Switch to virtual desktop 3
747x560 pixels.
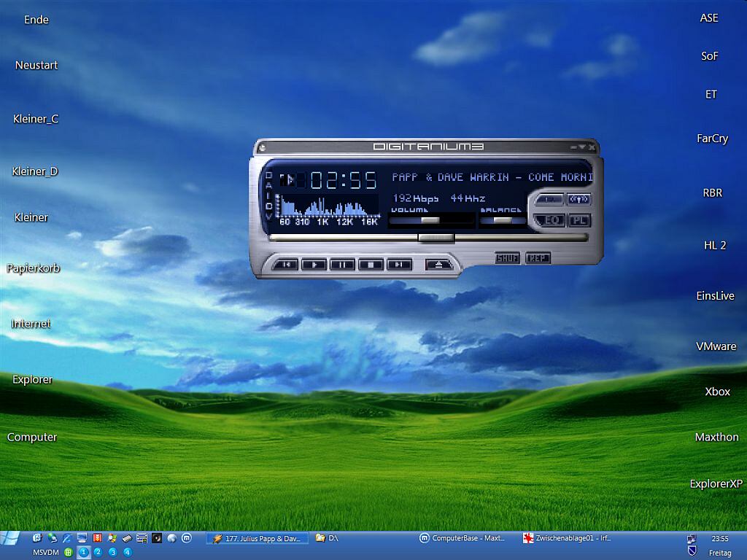113,553
